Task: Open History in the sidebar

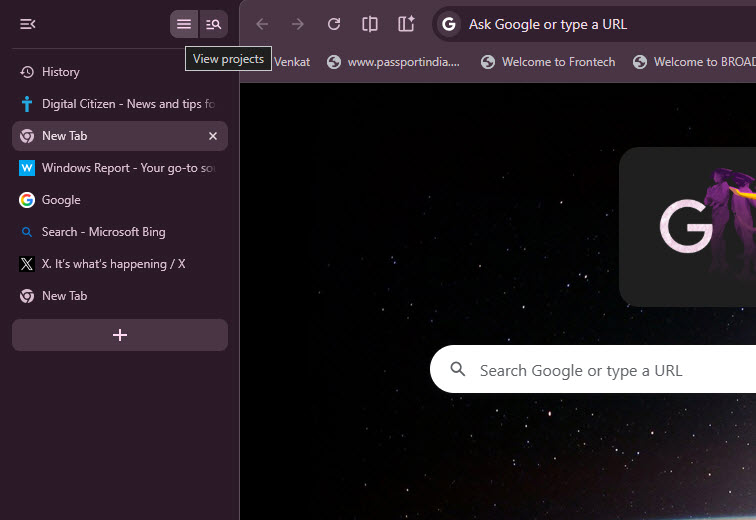Action: pyautogui.click(x=120, y=72)
